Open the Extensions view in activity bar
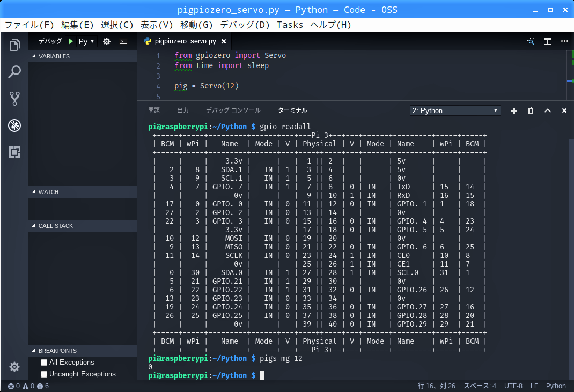 point(14,152)
